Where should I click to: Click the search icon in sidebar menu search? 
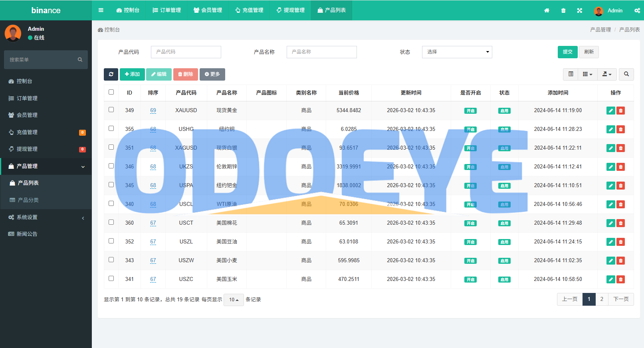[80, 59]
